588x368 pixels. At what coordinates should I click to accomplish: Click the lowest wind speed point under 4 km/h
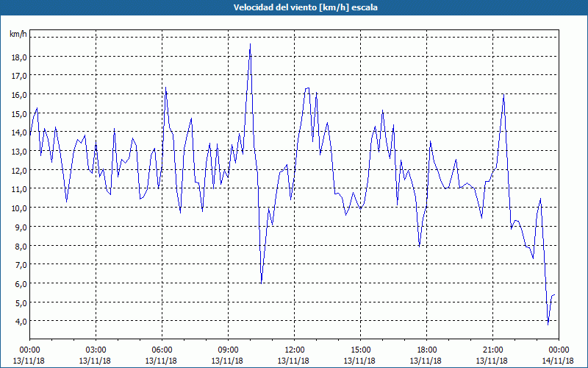(548, 325)
